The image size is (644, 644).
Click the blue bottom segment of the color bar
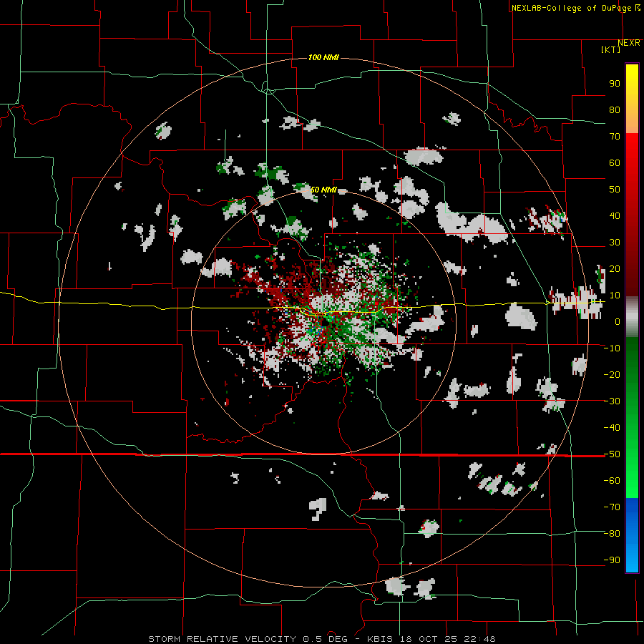point(632,535)
